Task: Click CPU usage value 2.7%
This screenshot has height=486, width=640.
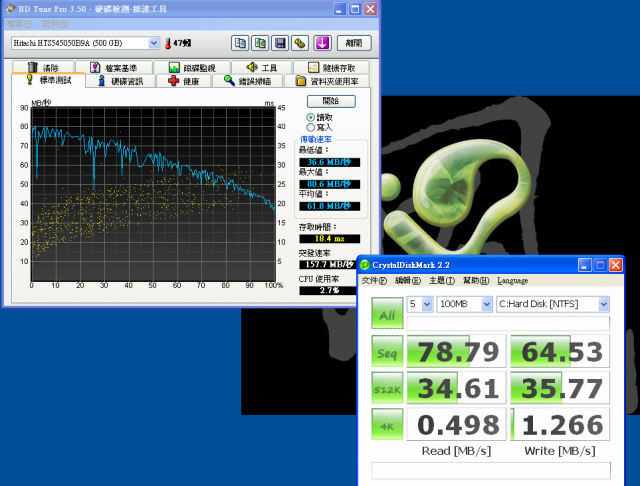Action: [328, 291]
